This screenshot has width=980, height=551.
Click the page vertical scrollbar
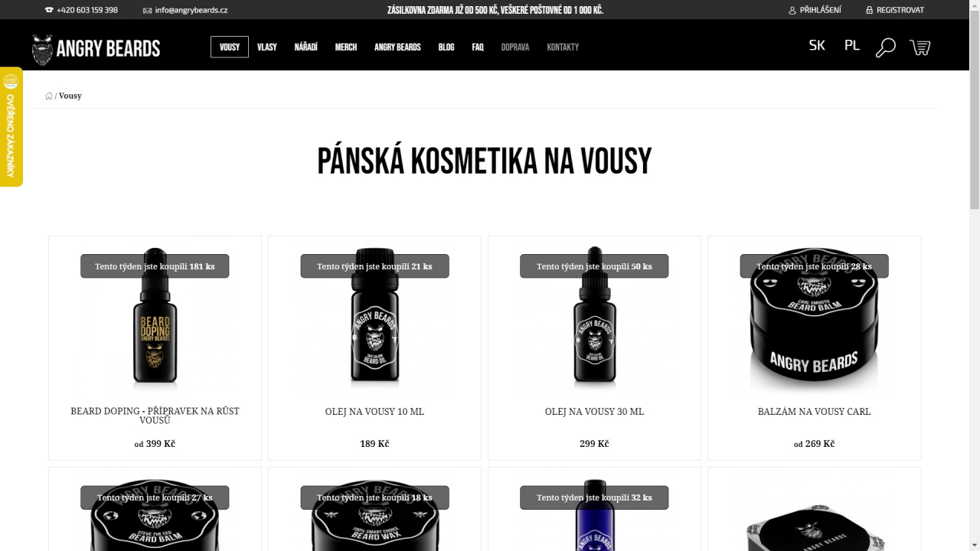(x=974, y=275)
